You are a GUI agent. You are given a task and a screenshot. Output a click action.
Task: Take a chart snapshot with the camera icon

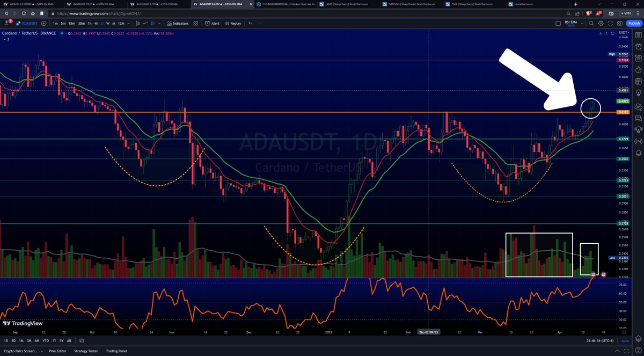point(620,23)
